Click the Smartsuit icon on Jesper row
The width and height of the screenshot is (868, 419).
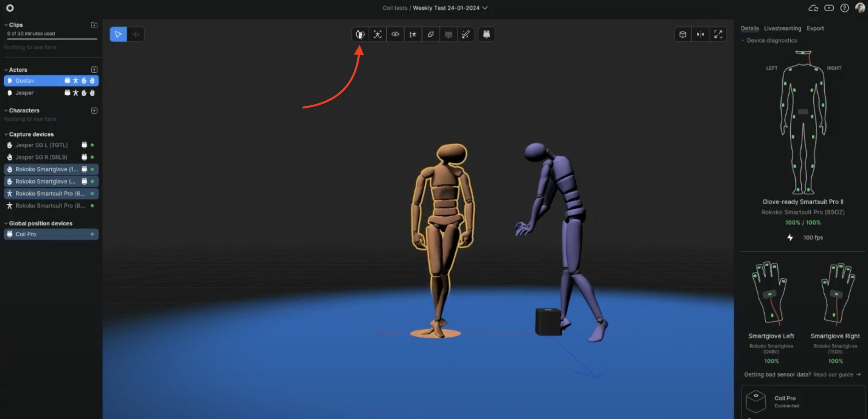(x=76, y=93)
